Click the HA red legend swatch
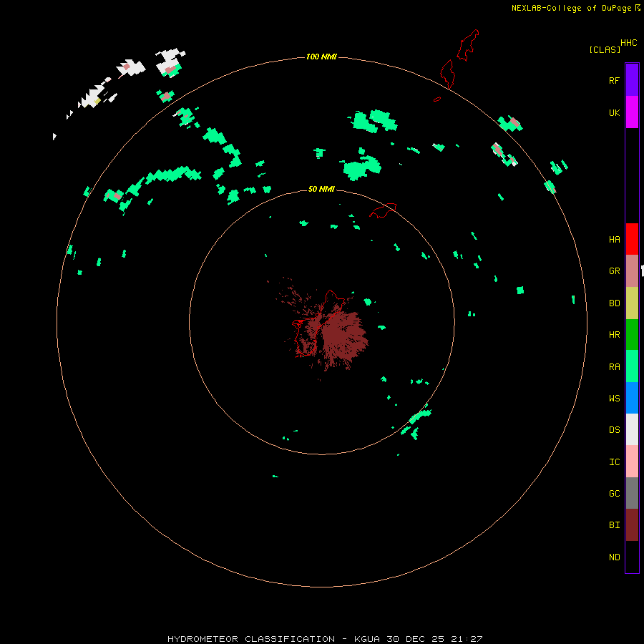 coord(632,239)
